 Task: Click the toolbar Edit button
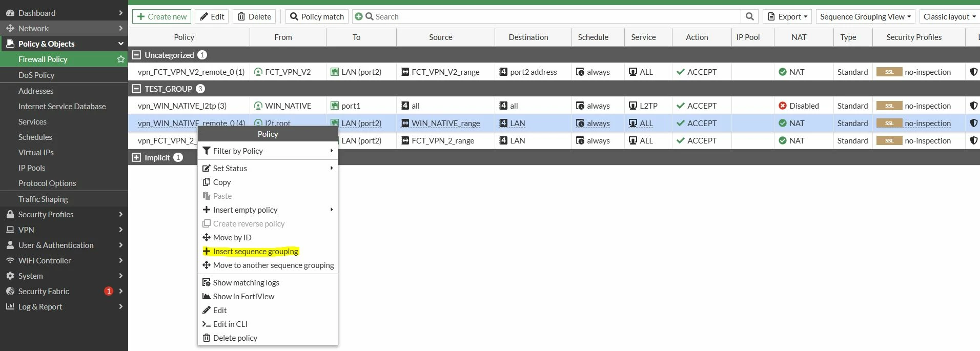212,16
